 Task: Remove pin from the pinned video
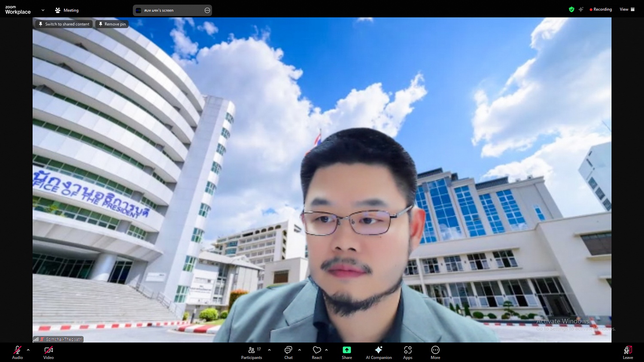pyautogui.click(x=112, y=24)
